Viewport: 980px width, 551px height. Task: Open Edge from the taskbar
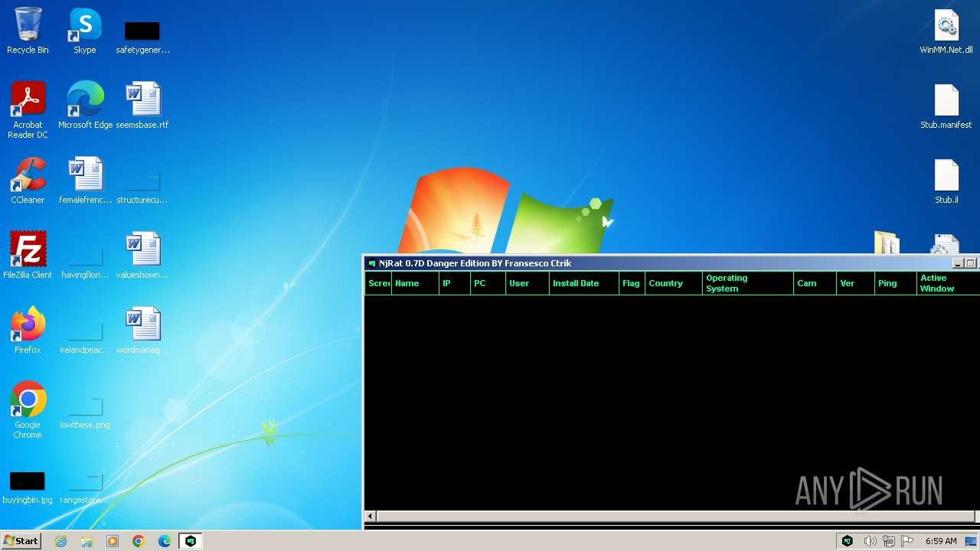(x=165, y=541)
